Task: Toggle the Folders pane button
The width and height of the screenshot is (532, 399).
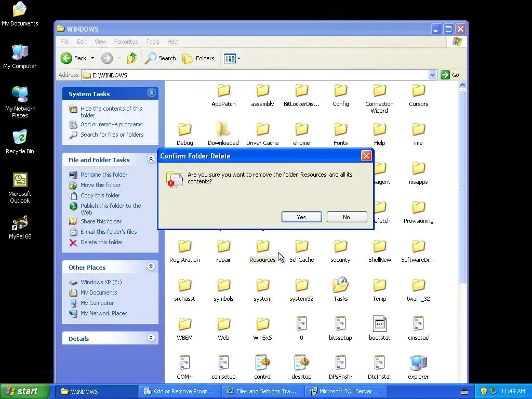Action: [x=198, y=58]
